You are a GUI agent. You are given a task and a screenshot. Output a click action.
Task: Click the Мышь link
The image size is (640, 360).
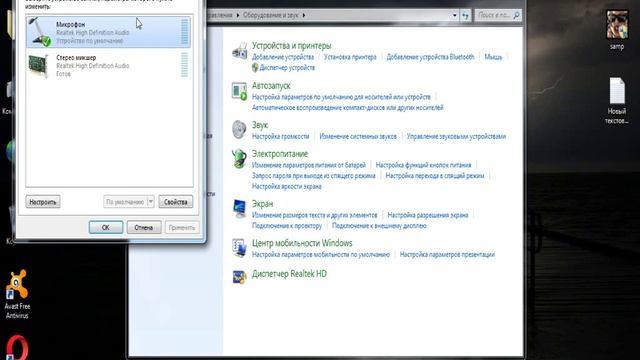[x=493, y=57]
